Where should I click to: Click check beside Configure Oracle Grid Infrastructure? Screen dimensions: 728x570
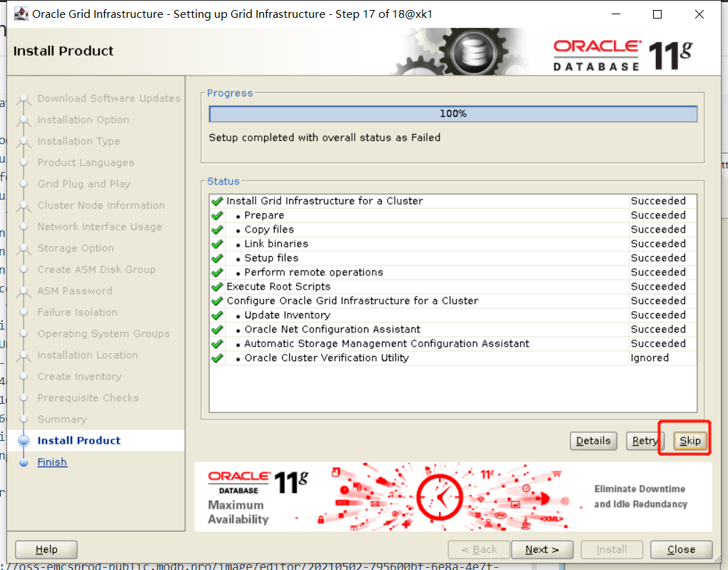pyautogui.click(x=217, y=301)
